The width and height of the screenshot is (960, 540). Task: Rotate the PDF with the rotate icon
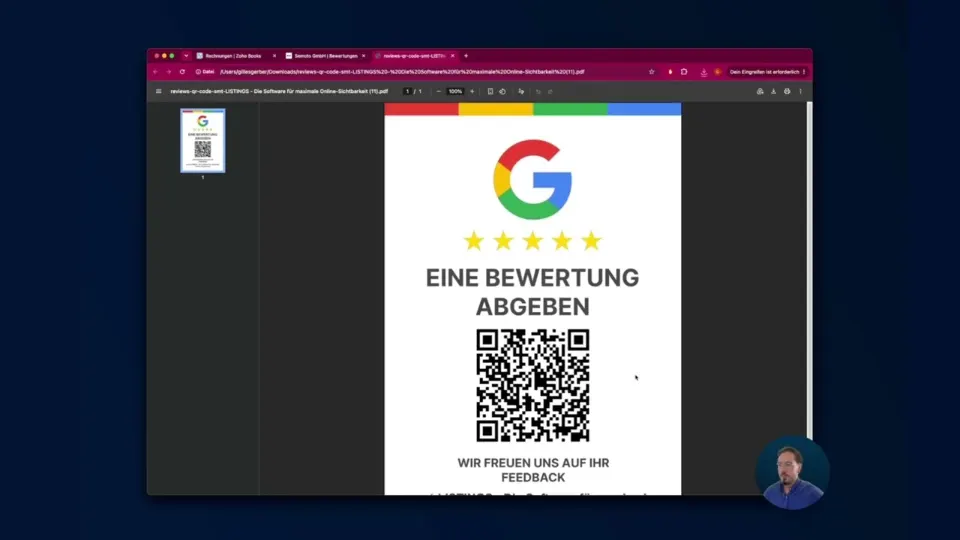pos(502,91)
